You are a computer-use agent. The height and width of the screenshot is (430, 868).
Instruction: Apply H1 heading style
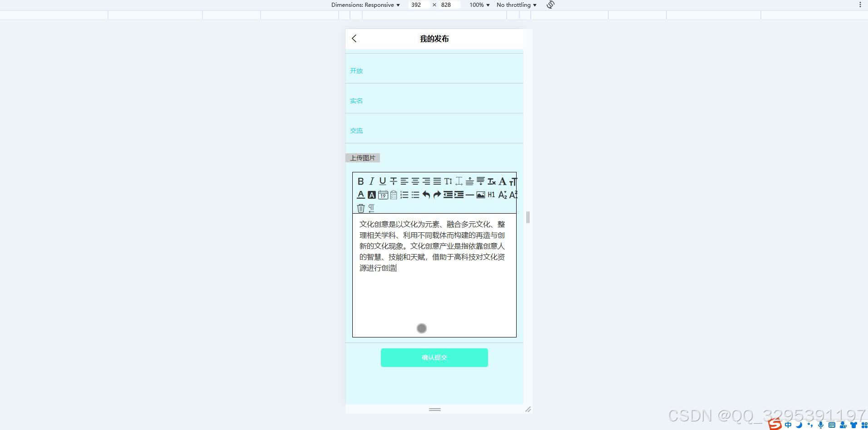pos(492,195)
